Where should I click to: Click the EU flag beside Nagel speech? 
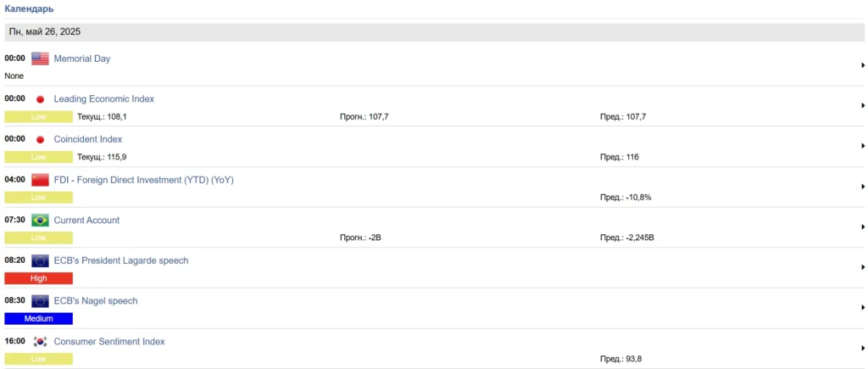click(40, 301)
